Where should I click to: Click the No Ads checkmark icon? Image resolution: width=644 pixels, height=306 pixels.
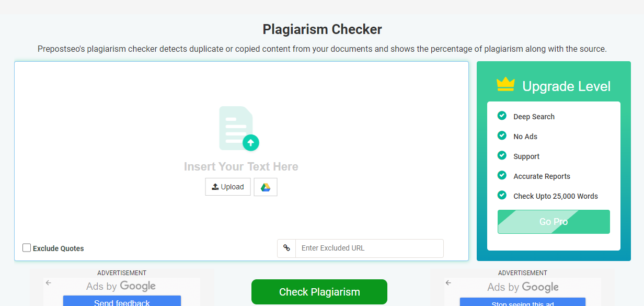pyautogui.click(x=502, y=135)
